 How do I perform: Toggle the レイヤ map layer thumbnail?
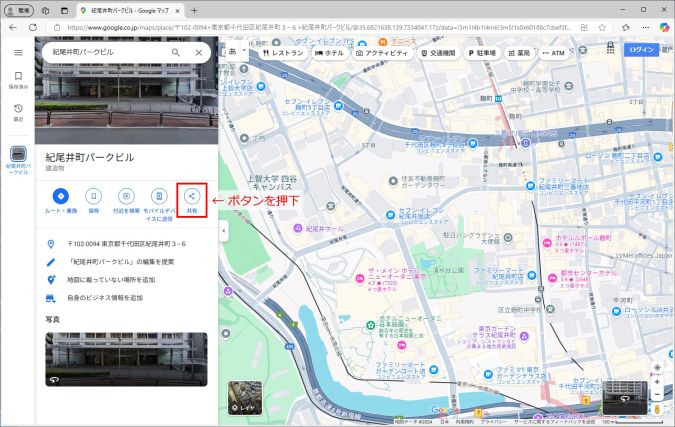[x=245, y=397]
